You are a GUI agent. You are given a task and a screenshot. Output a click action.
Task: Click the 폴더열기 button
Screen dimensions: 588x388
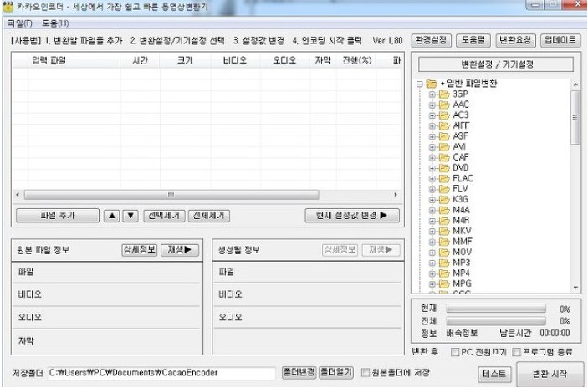[336, 373]
